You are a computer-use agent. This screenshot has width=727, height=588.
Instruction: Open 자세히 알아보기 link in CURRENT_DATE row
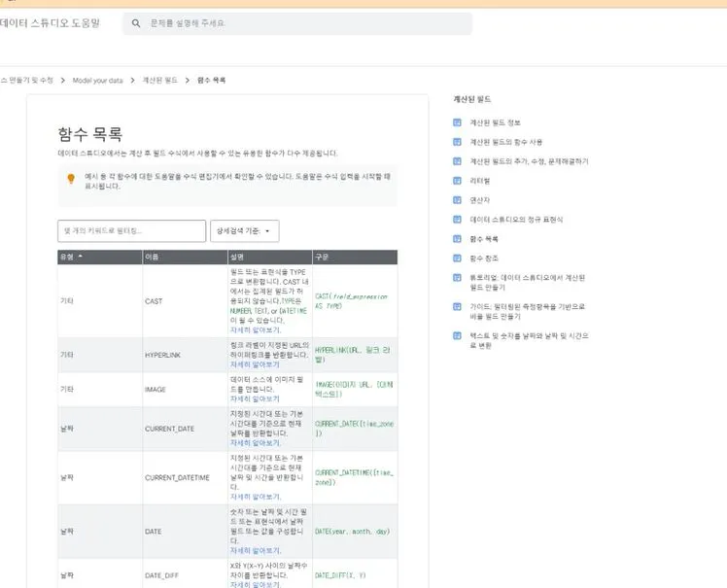(x=256, y=443)
